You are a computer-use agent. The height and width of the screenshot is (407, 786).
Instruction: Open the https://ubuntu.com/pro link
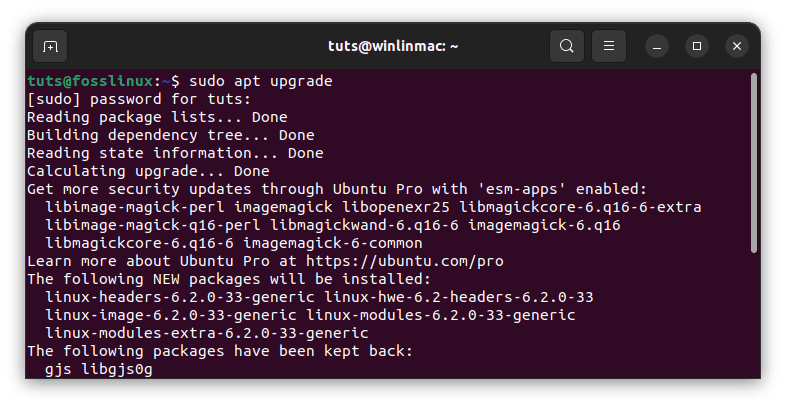coord(405,261)
